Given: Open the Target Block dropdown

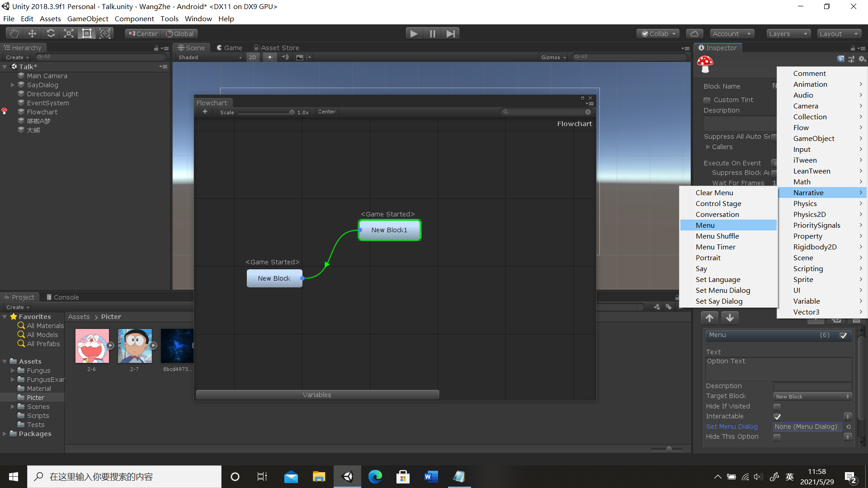Looking at the screenshot, I should [812, 397].
